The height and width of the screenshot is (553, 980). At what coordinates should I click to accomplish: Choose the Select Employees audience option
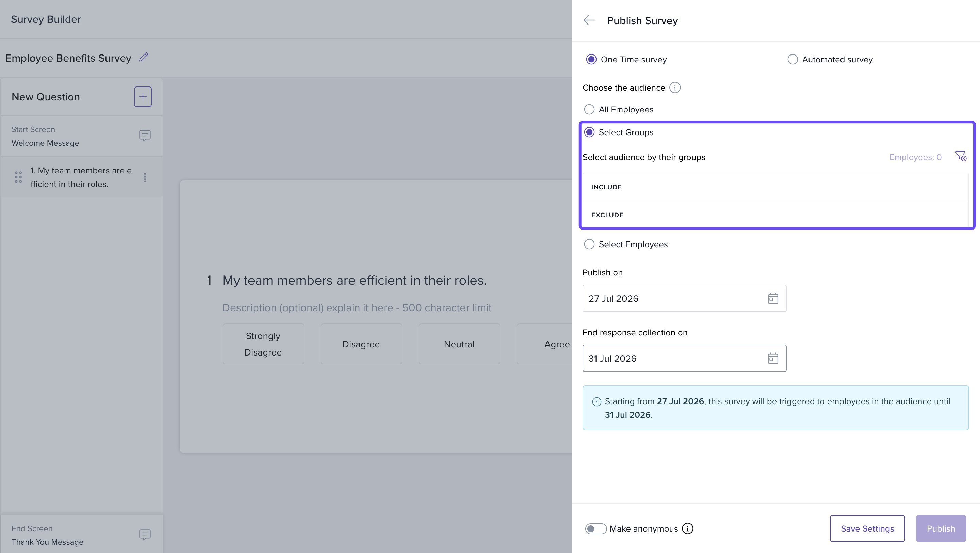coord(626,244)
